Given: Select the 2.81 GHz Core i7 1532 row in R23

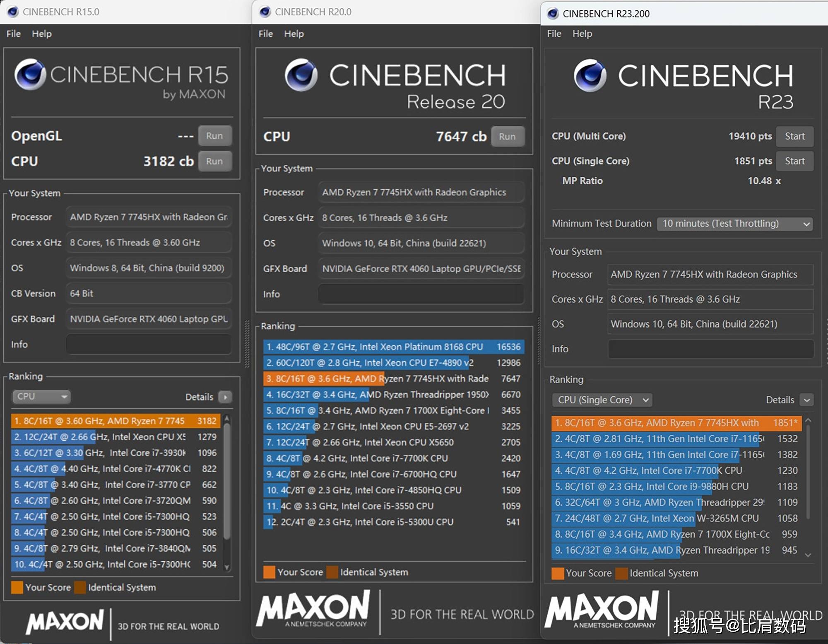Looking at the screenshot, I should [x=676, y=439].
